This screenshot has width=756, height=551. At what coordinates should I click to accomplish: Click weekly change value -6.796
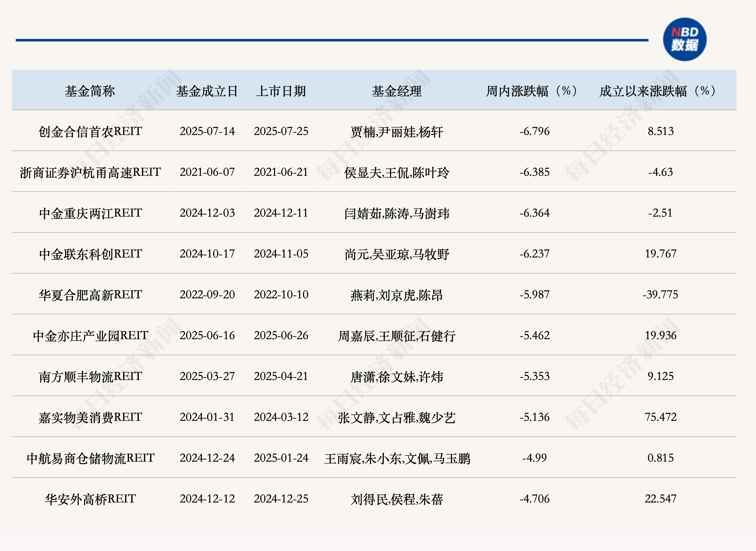click(534, 131)
